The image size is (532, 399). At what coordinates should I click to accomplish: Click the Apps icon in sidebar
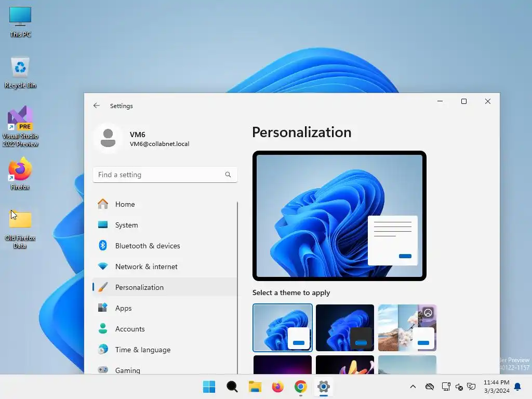click(x=103, y=308)
